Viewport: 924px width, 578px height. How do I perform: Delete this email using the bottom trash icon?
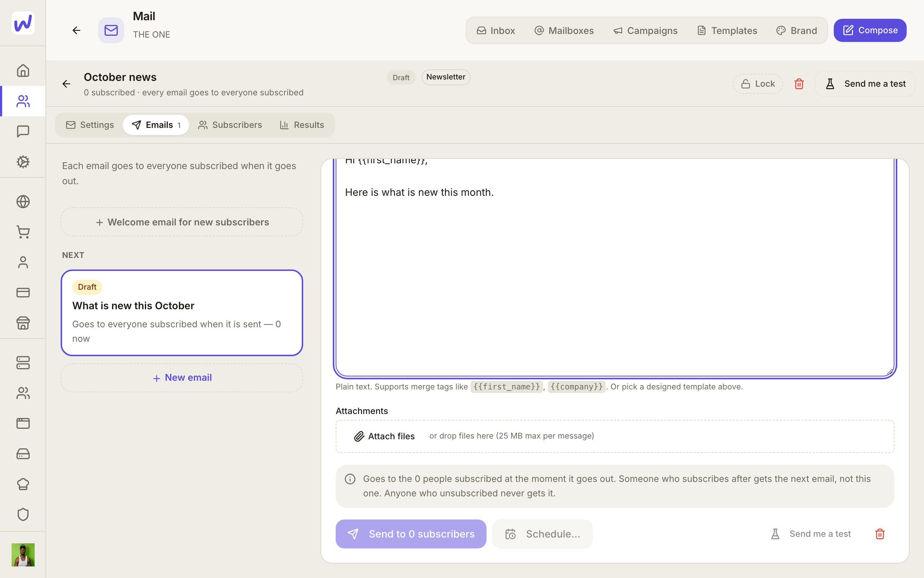coord(880,534)
